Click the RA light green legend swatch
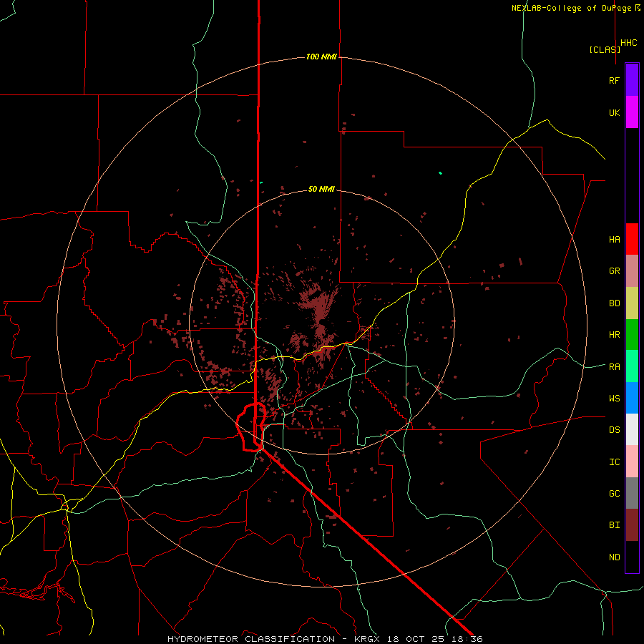 [632, 366]
